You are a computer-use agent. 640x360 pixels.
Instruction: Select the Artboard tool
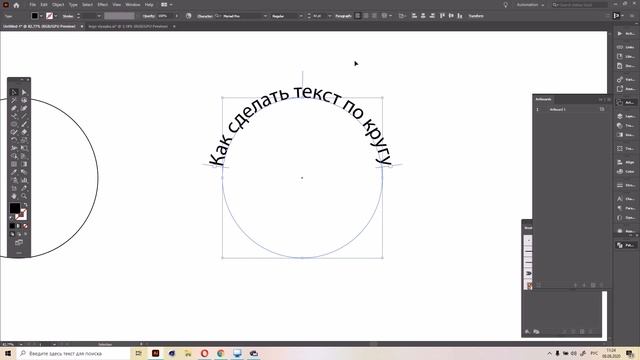tap(14, 188)
